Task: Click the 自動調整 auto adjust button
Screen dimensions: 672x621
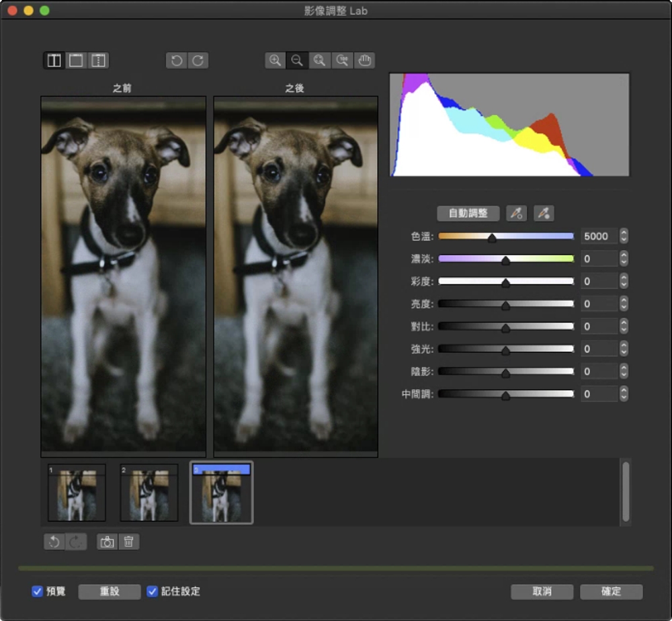Action: [468, 214]
